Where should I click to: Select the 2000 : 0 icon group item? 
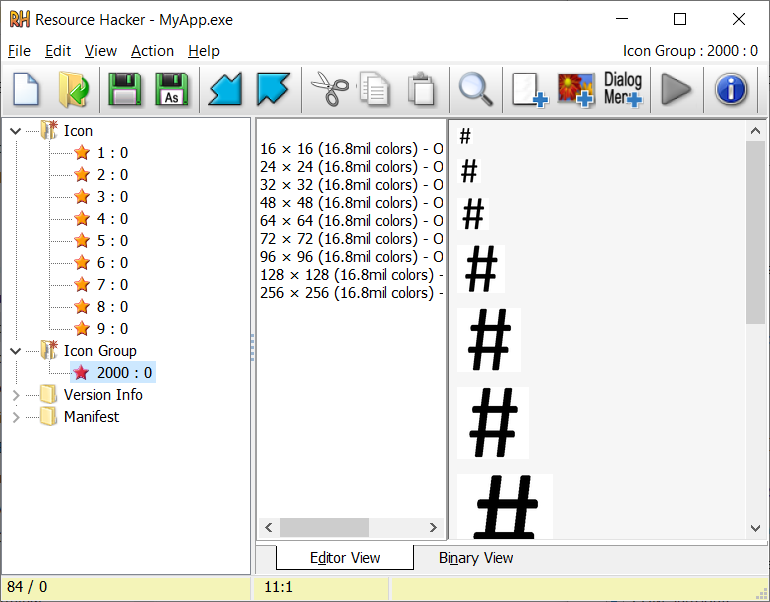[x=113, y=373]
